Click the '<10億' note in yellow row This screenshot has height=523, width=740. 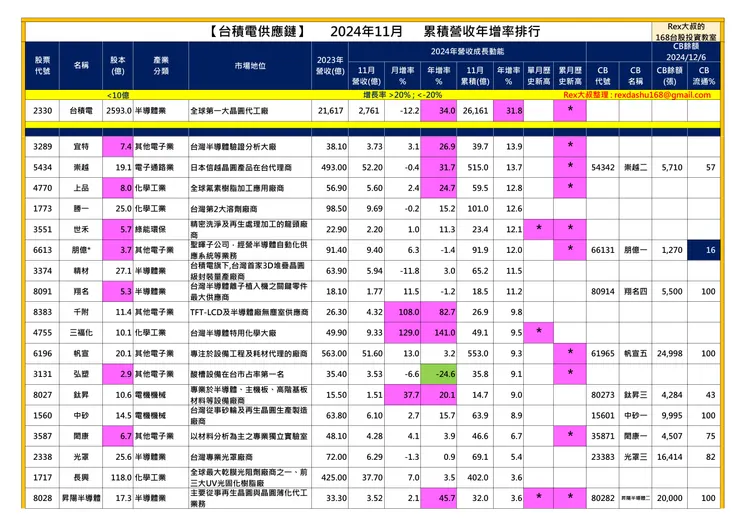coord(118,95)
